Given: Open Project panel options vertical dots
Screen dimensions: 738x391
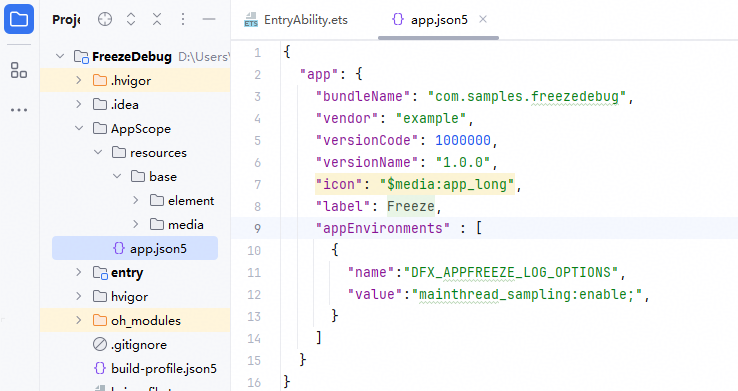Looking at the screenshot, I should pyautogui.click(x=183, y=19).
